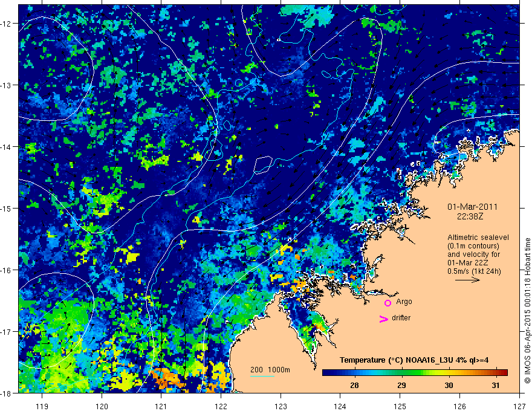Click the small white closed contour near 14.3S
532x411 pixels.
[x=264, y=165]
